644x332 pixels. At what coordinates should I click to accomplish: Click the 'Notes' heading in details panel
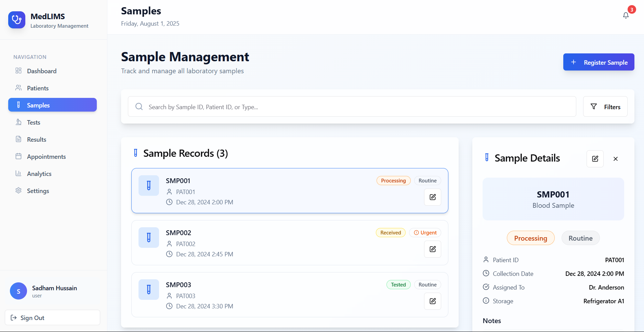(492, 321)
